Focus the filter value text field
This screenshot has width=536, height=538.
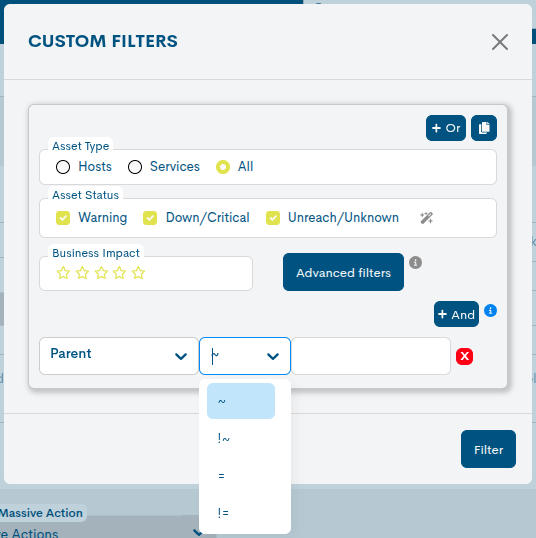371,356
